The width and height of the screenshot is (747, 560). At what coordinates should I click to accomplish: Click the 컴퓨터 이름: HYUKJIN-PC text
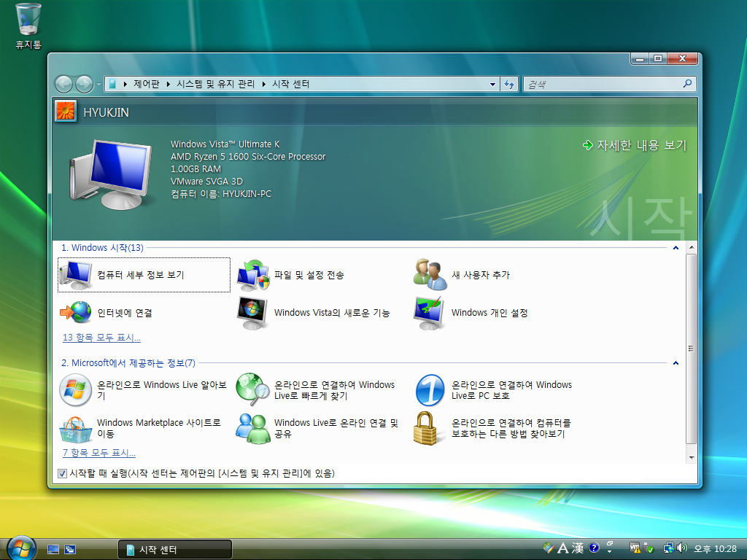pos(221,194)
